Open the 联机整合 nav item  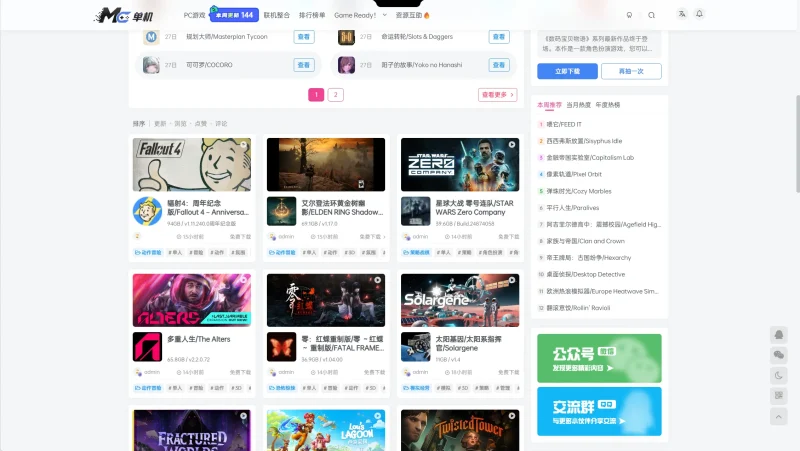[277, 15]
